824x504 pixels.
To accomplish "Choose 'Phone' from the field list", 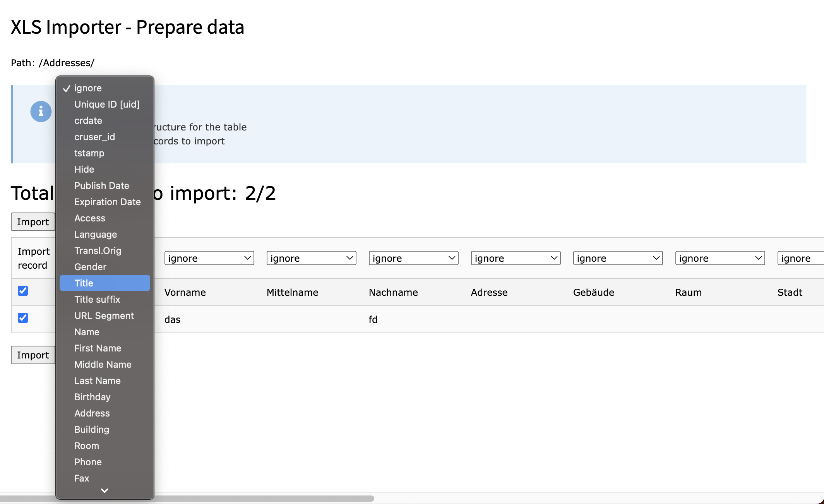I will coord(105,462).
